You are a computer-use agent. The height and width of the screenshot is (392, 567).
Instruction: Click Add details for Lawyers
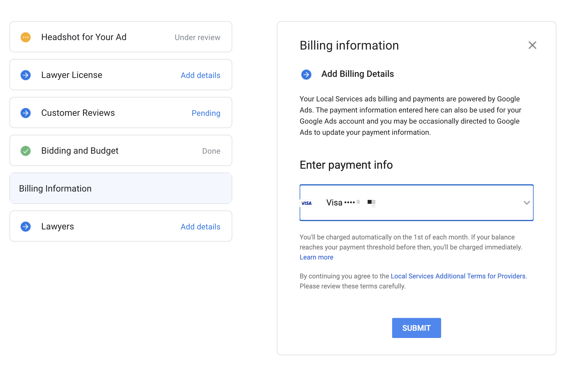[200, 227]
